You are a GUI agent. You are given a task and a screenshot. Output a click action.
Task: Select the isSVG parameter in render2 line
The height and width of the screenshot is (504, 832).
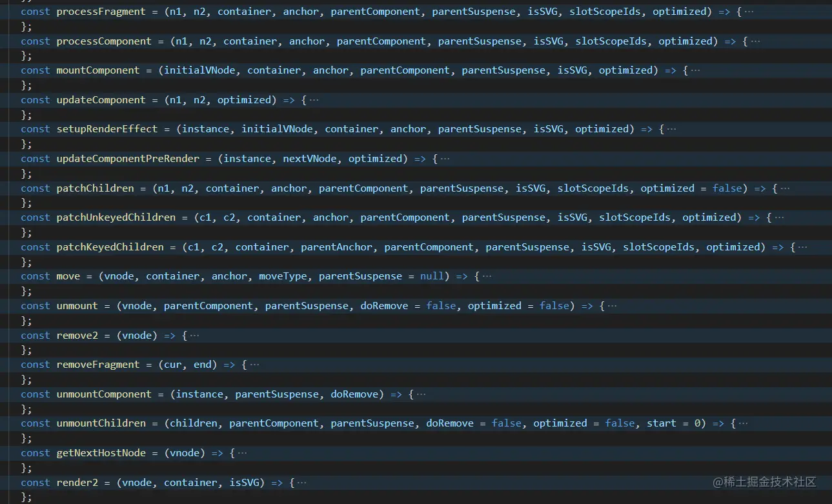245,483
